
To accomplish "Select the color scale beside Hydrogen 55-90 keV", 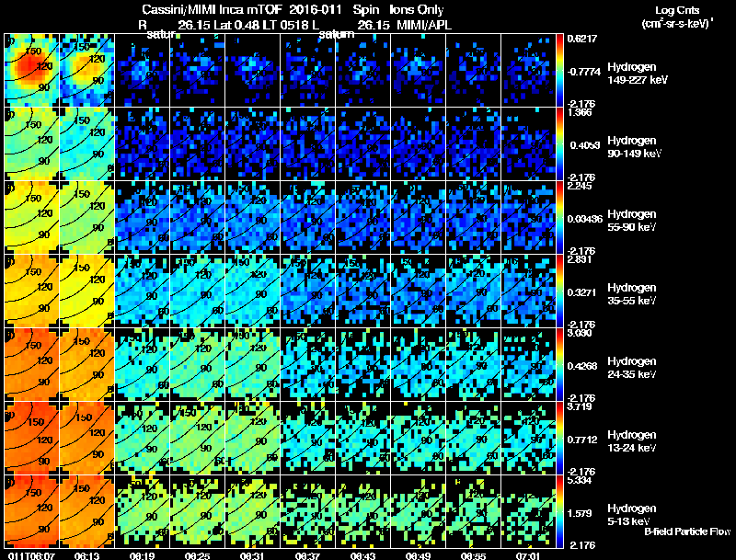I will click(x=559, y=217).
